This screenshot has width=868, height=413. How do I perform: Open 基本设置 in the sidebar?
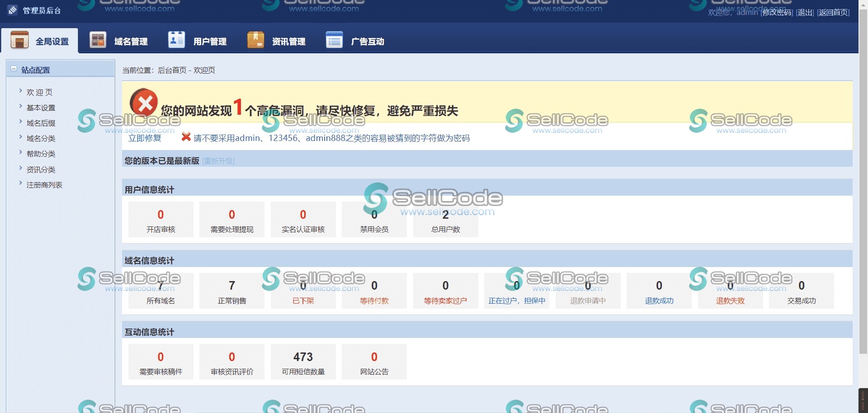(41, 108)
